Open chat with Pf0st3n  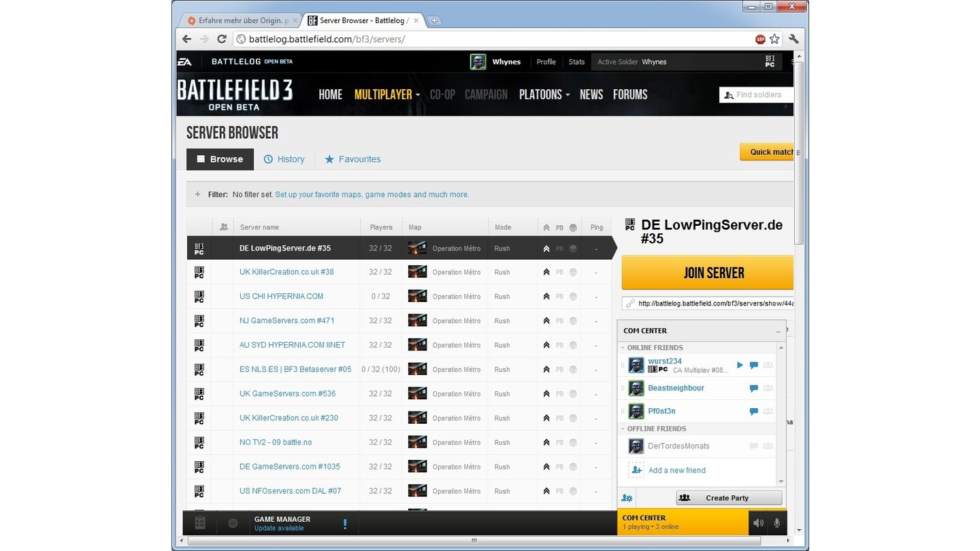pyautogui.click(x=753, y=412)
